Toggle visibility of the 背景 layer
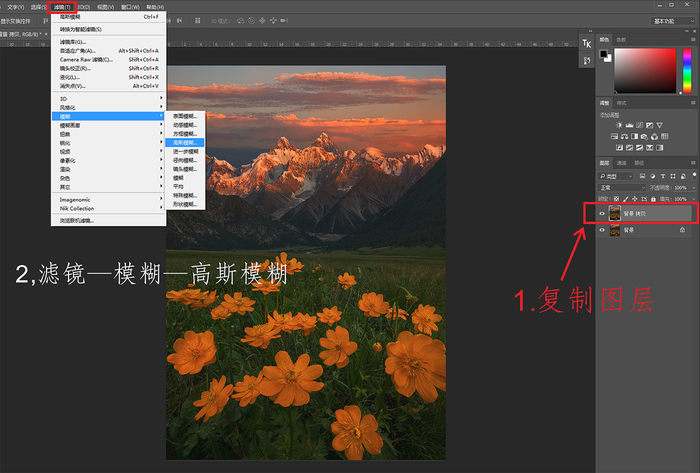The image size is (700, 473). (x=602, y=229)
